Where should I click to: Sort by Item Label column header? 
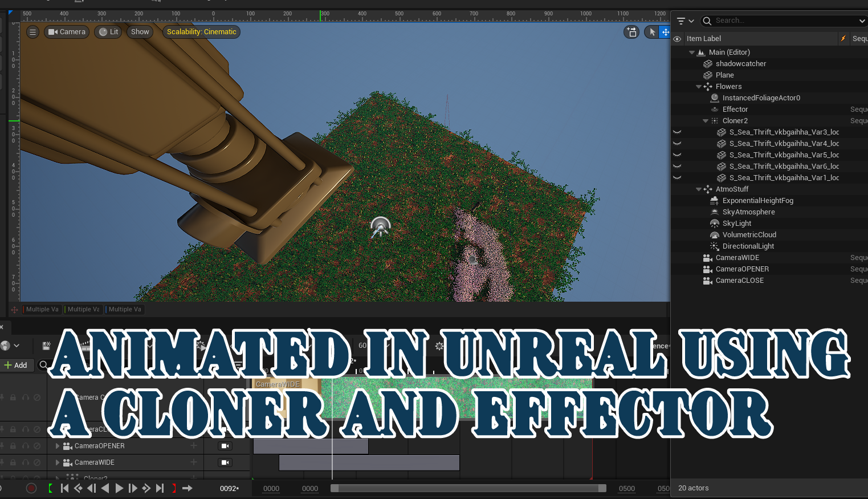pyautogui.click(x=703, y=39)
